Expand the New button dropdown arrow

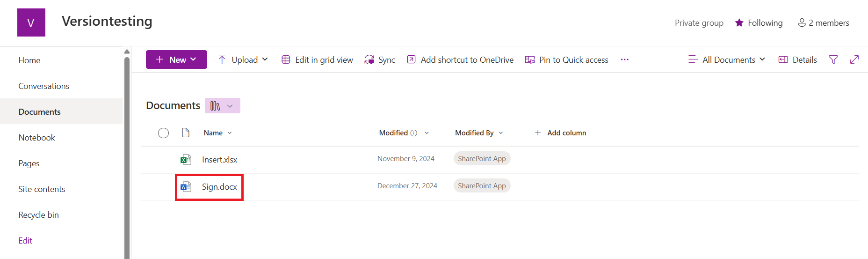(x=193, y=59)
